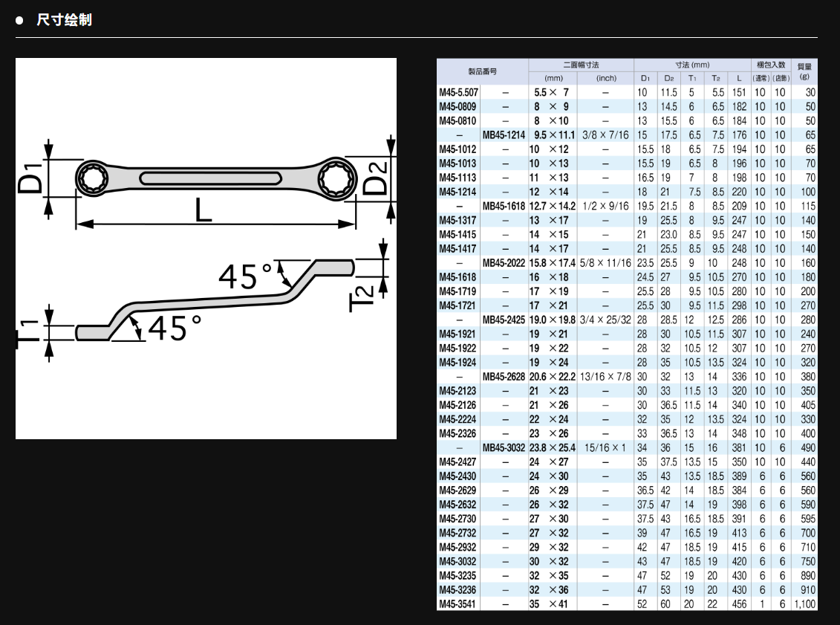
Task: Click product number MB45-3032
Action: (x=504, y=448)
